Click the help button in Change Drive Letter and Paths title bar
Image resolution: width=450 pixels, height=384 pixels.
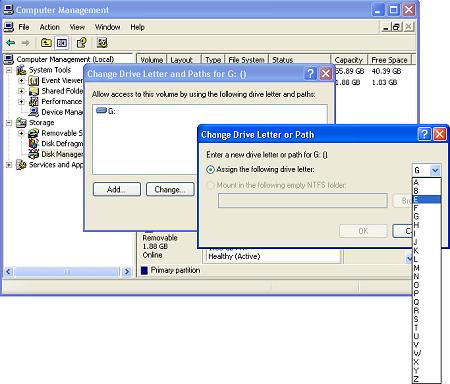click(x=310, y=74)
